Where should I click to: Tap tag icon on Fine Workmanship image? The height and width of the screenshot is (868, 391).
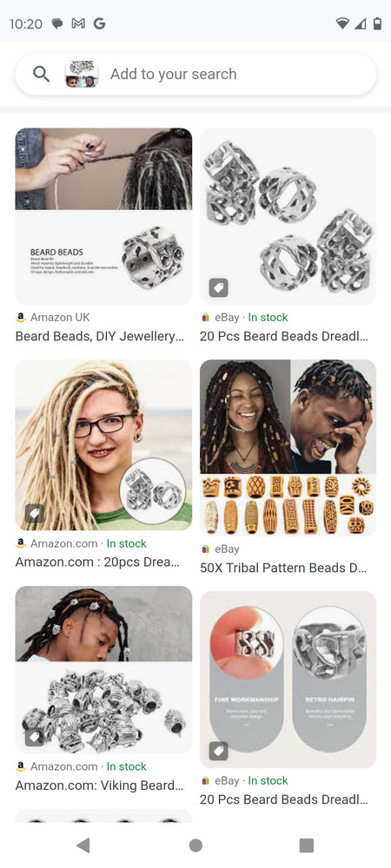[x=218, y=751]
